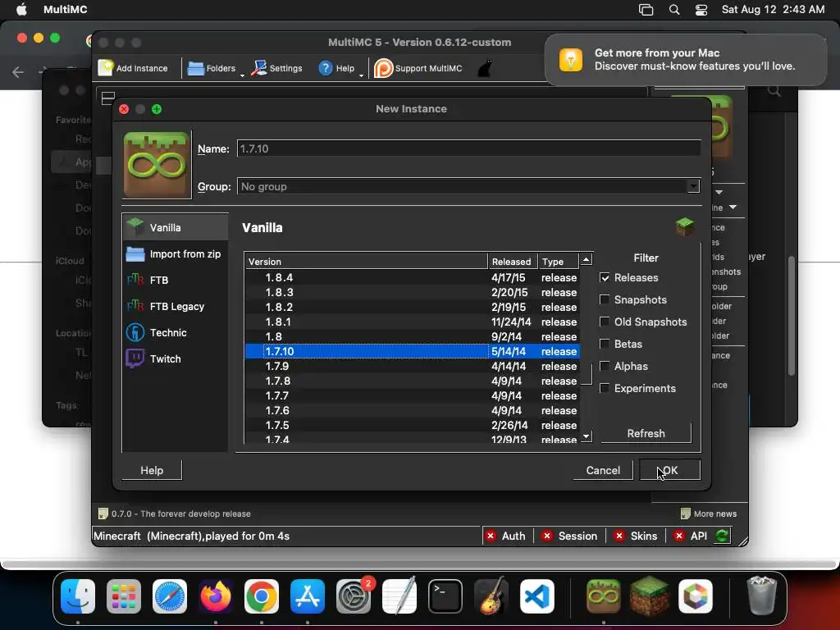
Task: Click the grass block icon beside Vanilla heading
Action: coord(685,227)
